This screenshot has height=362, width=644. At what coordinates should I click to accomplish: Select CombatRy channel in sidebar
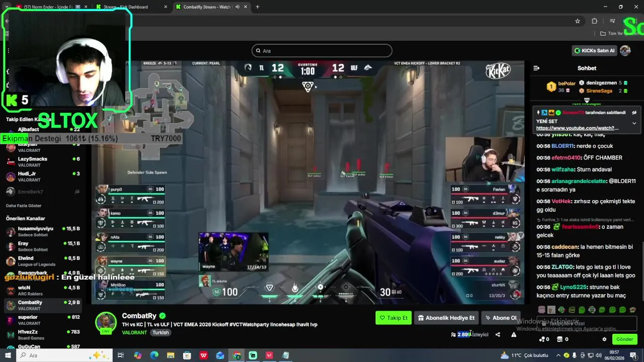pos(42,305)
